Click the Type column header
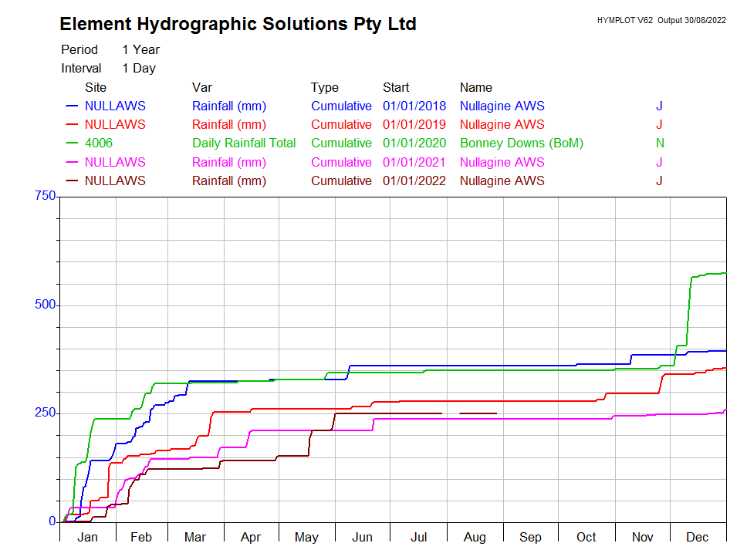 [324, 88]
